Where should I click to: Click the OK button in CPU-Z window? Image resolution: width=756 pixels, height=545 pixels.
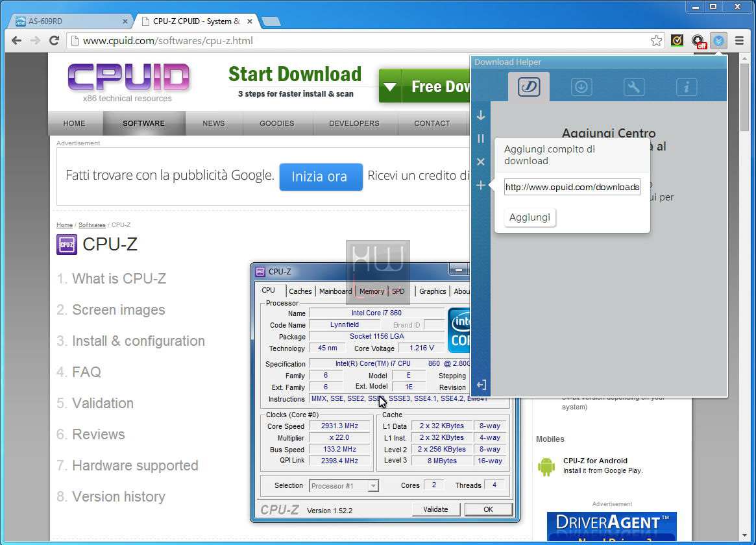[x=489, y=509]
